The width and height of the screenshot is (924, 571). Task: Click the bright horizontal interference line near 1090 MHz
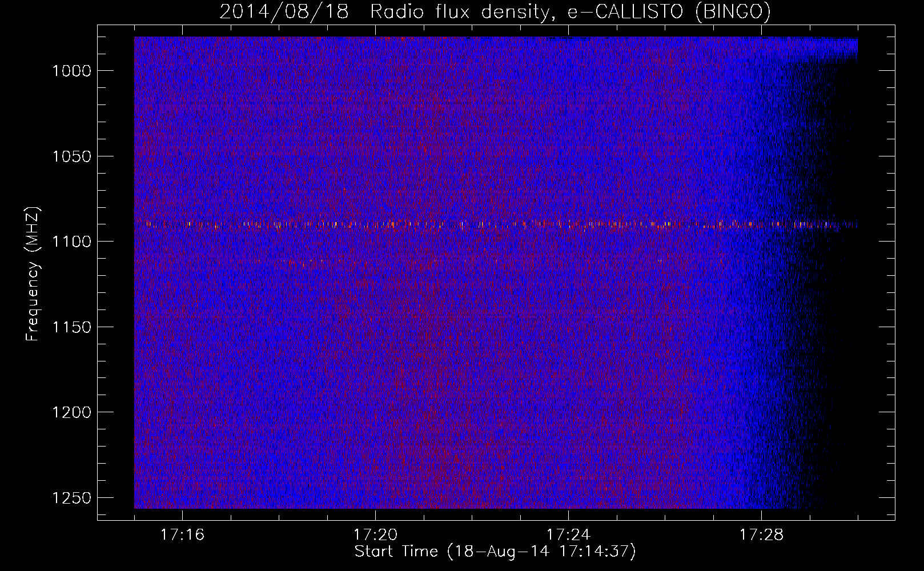[x=496, y=224]
